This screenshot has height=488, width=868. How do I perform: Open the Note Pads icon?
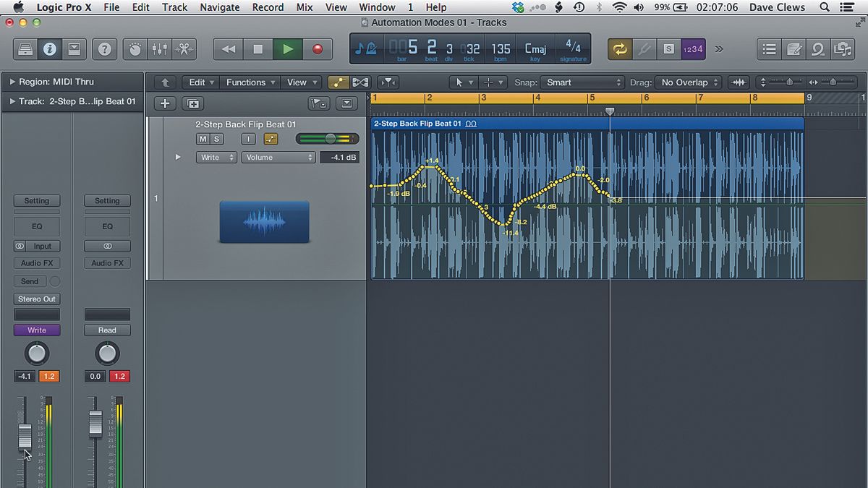point(793,48)
